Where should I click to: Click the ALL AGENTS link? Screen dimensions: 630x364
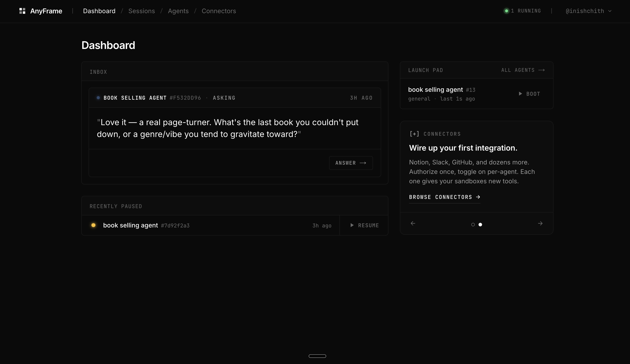pyautogui.click(x=523, y=70)
